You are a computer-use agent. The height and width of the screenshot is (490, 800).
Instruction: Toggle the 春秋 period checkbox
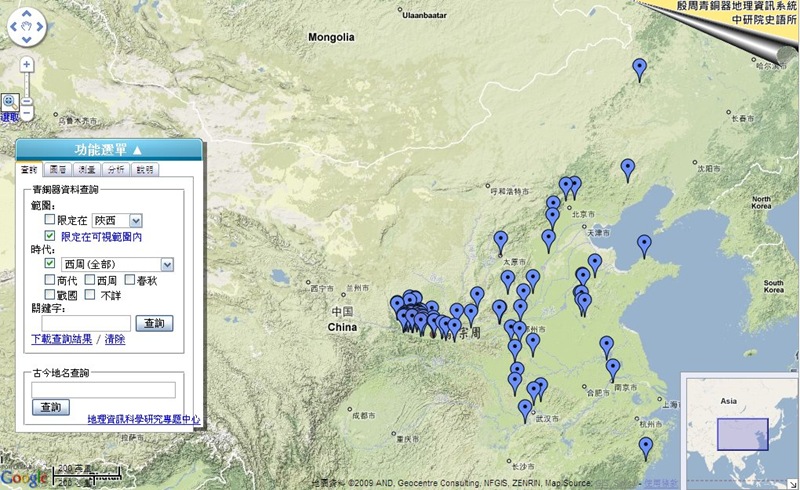[x=129, y=281]
